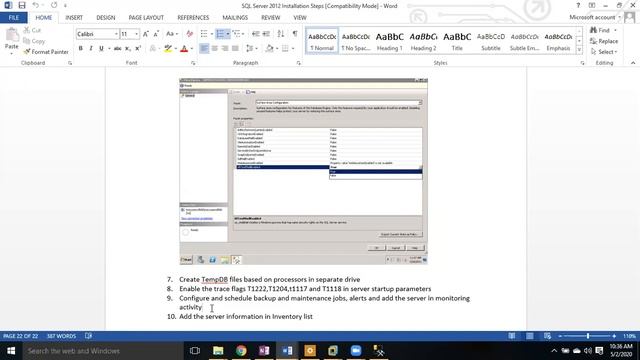Switch to the REVIEW tab
640x360 pixels.
[271, 18]
